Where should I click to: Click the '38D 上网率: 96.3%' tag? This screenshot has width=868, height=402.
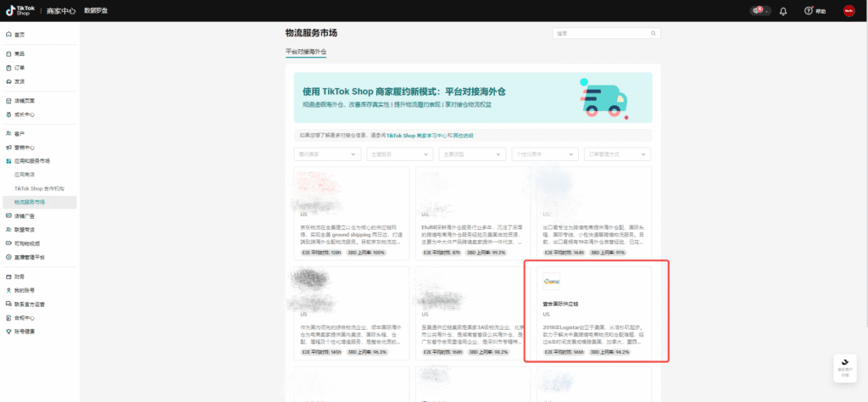coord(366,352)
